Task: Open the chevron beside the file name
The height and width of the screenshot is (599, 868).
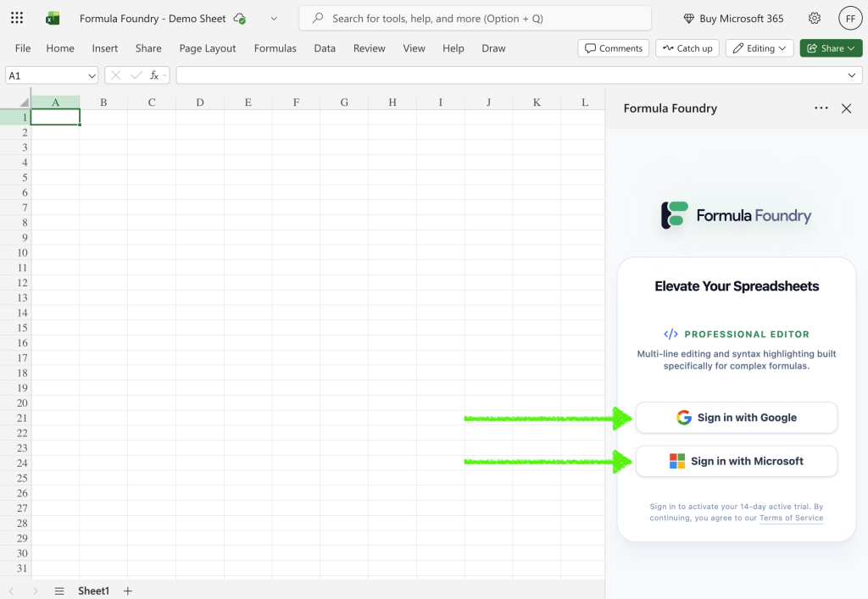Action: (274, 19)
